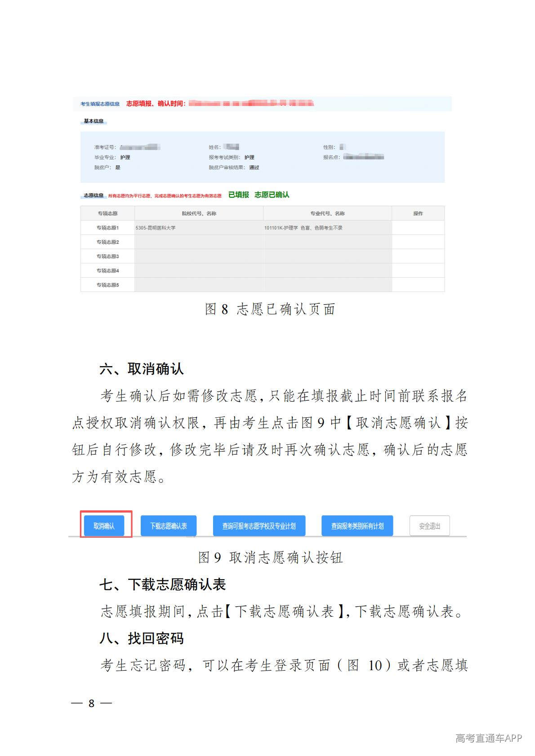This screenshot has height=756, width=535.
Task: Select the 准考证号 field label
Action: (105, 147)
